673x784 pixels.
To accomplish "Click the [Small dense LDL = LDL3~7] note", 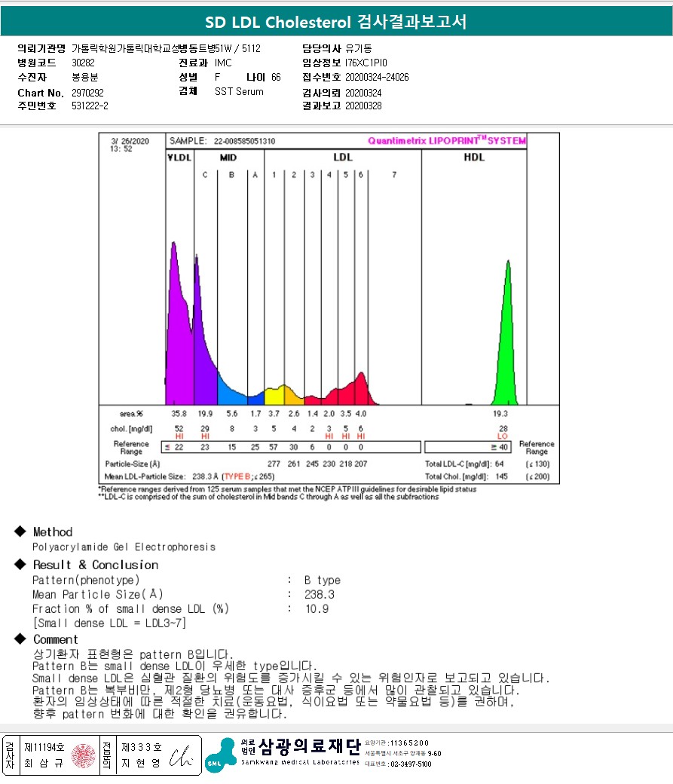I will click(109, 623).
